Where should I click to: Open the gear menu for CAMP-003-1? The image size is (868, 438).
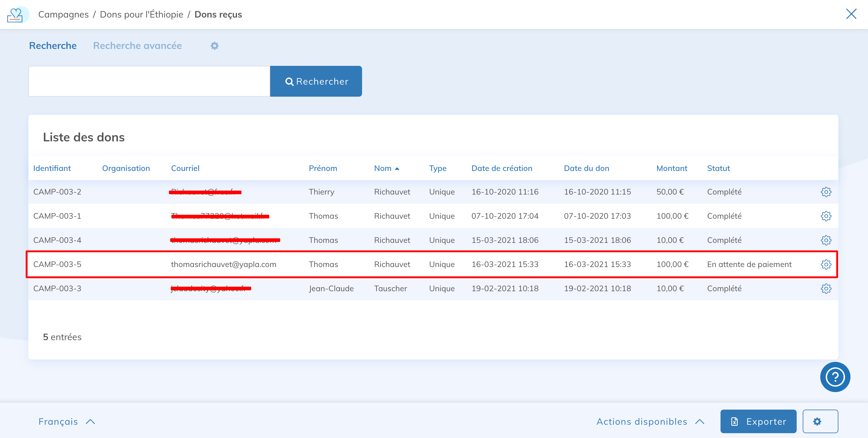tap(826, 216)
